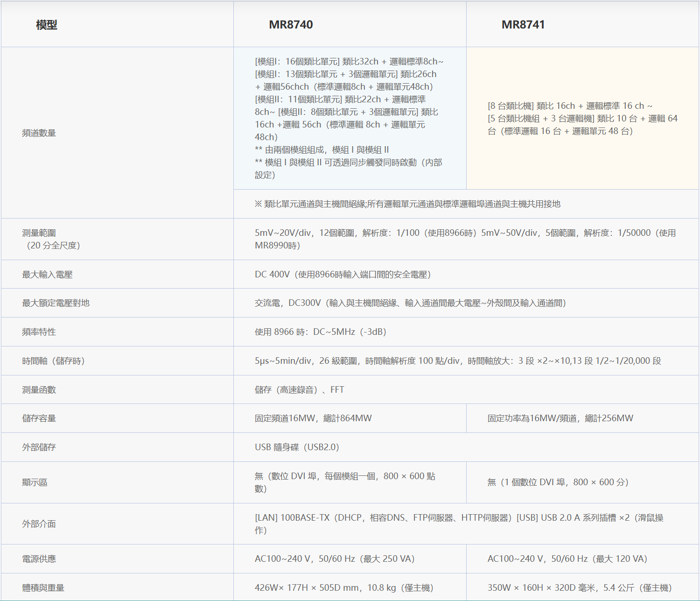Click the [LAN] 100BASE-TX interface value
This screenshot has height=601, width=700.
tap(459, 524)
